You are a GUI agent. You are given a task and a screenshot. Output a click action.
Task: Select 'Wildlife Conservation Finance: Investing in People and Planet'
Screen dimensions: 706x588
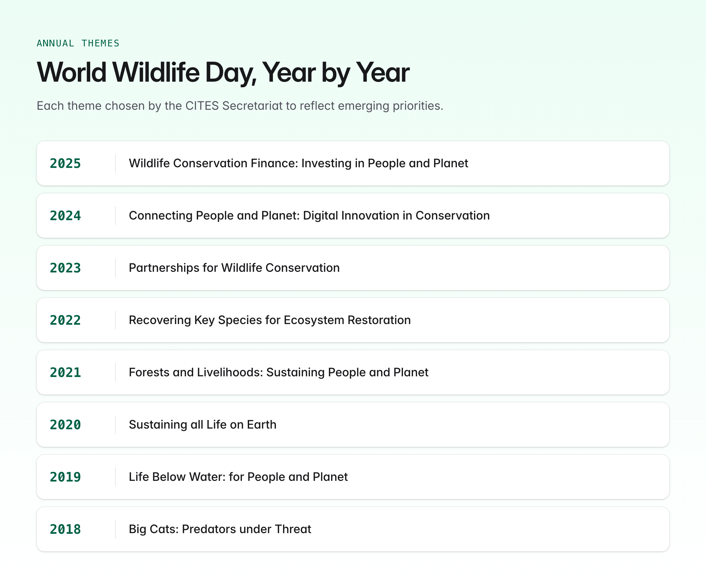tap(298, 163)
